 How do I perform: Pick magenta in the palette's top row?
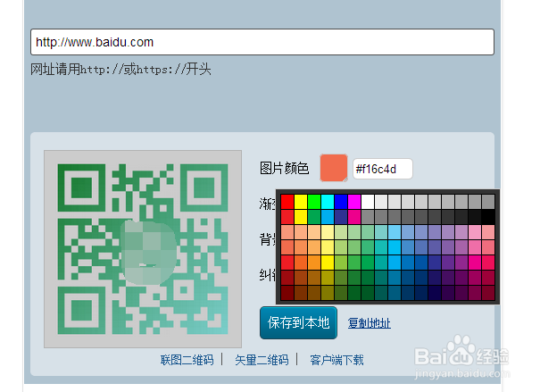(x=354, y=202)
